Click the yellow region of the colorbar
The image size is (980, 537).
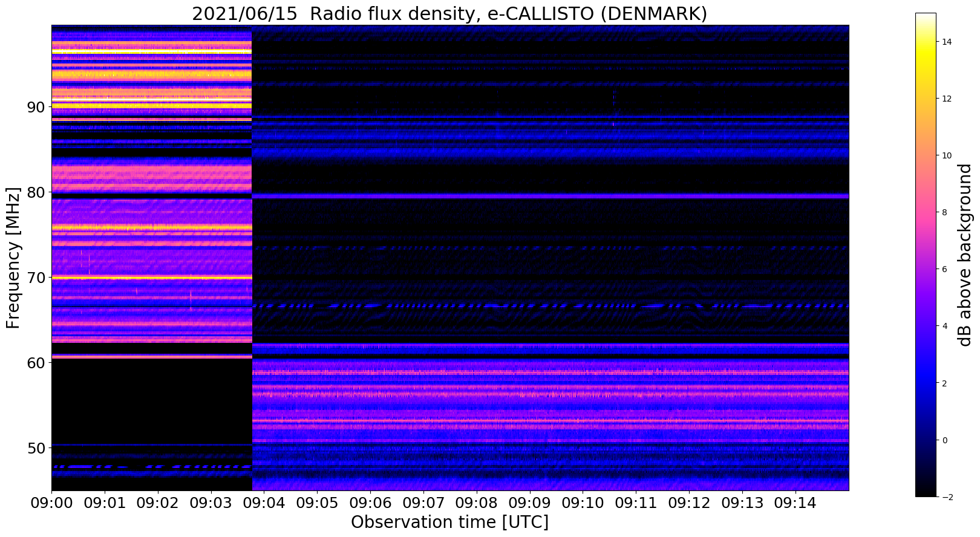(x=926, y=57)
